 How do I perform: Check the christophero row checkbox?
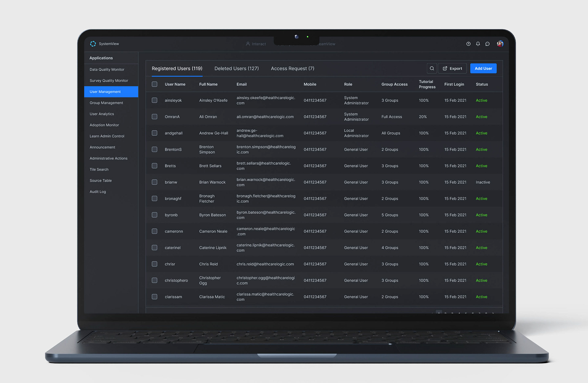(x=155, y=280)
